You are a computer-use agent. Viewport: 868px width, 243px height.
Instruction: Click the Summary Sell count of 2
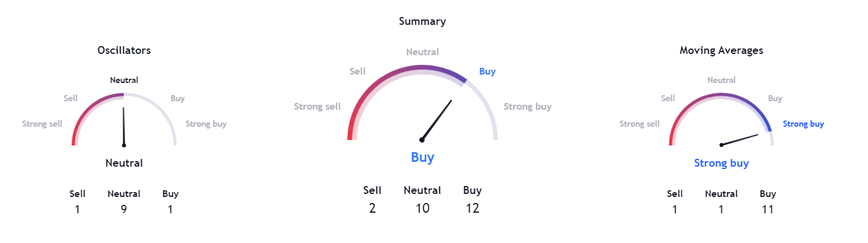(372, 208)
